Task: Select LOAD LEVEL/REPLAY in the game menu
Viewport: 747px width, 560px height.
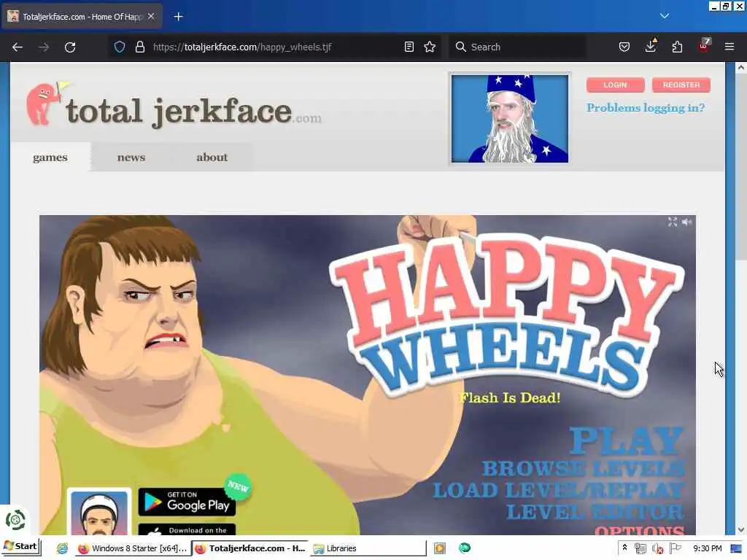Action: point(558,491)
